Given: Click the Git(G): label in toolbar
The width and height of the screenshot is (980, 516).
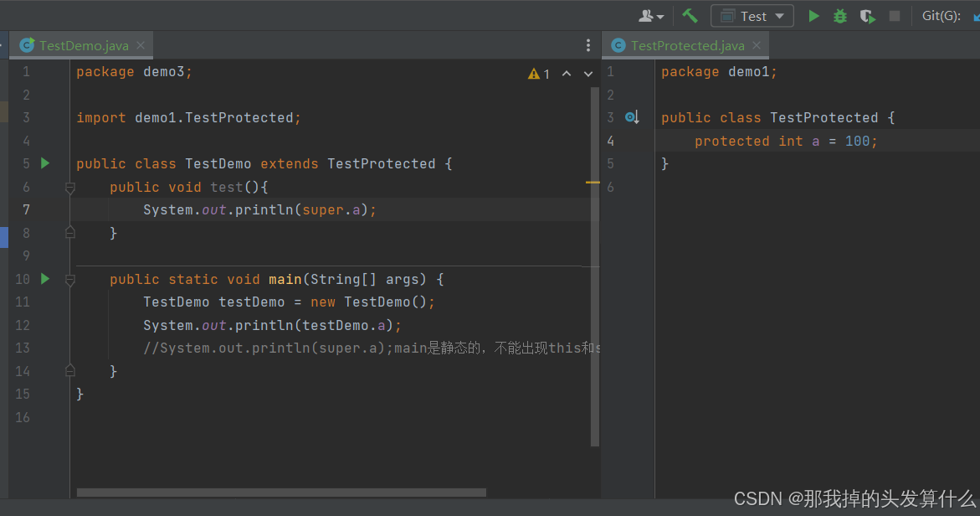Looking at the screenshot, I should coord(942,16).
